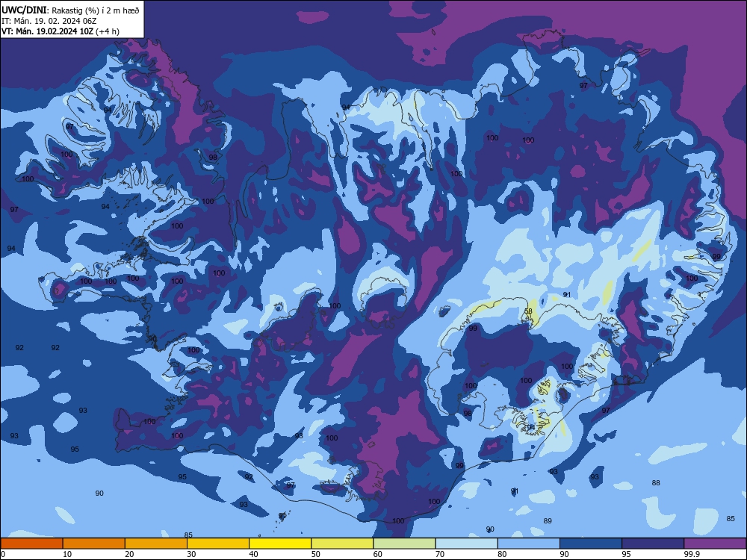Click the '89' humidity value over the sea

pyautogui.click(x=548, y=521)
